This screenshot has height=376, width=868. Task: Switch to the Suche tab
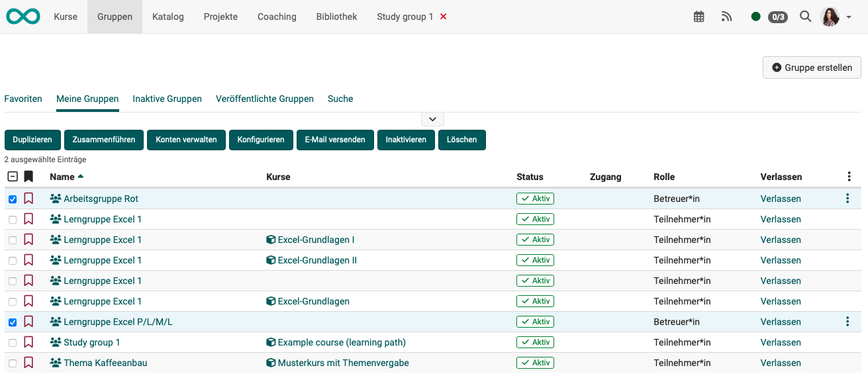click(x=340, y=99)
